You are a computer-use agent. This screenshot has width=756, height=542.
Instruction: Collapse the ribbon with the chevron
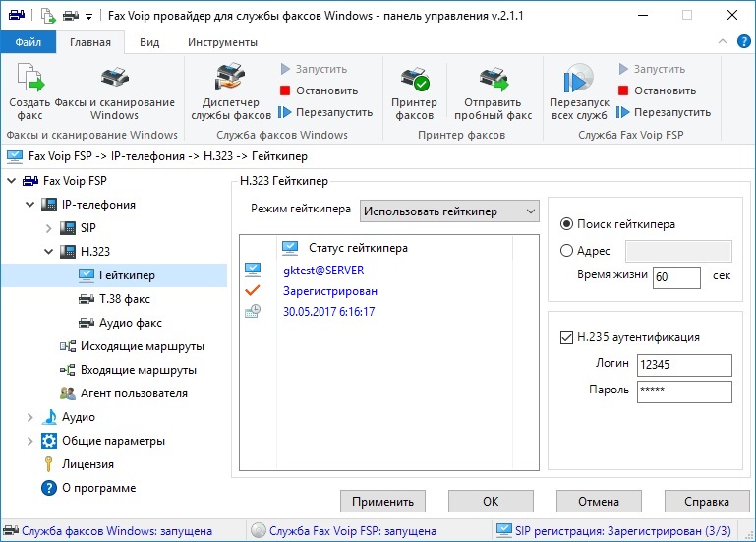(723, 41)
